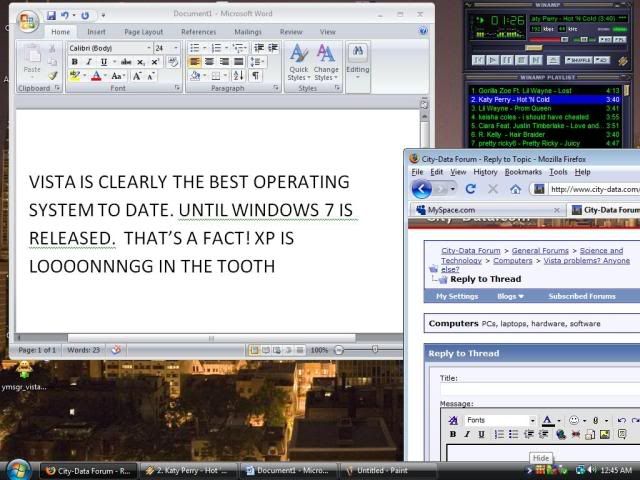Insert image in forum message editor
The height and width of the screenshot is (480, 640).
pyautogui.click(x=604, y=435)
